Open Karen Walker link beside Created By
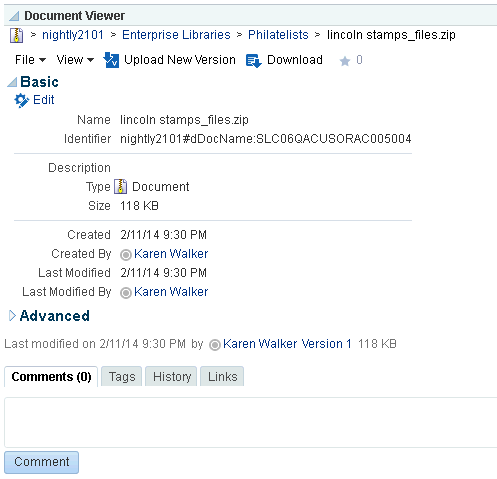The height and width of the screenshot is (479, 497). [171, 254]
